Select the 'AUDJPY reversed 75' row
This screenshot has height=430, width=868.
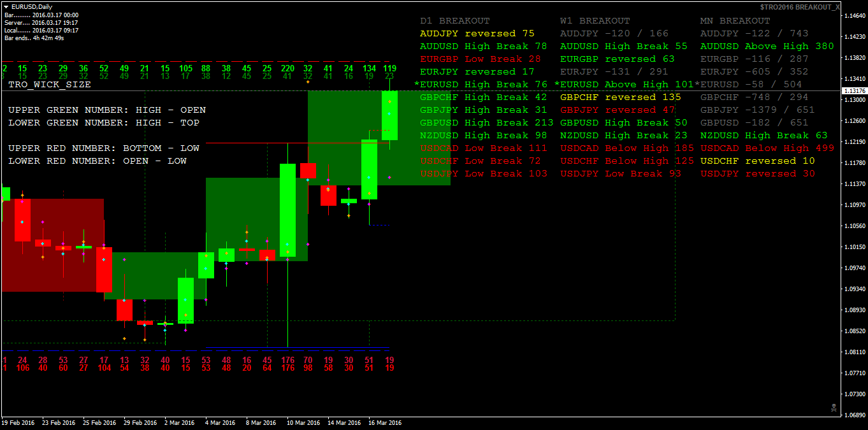477,34
